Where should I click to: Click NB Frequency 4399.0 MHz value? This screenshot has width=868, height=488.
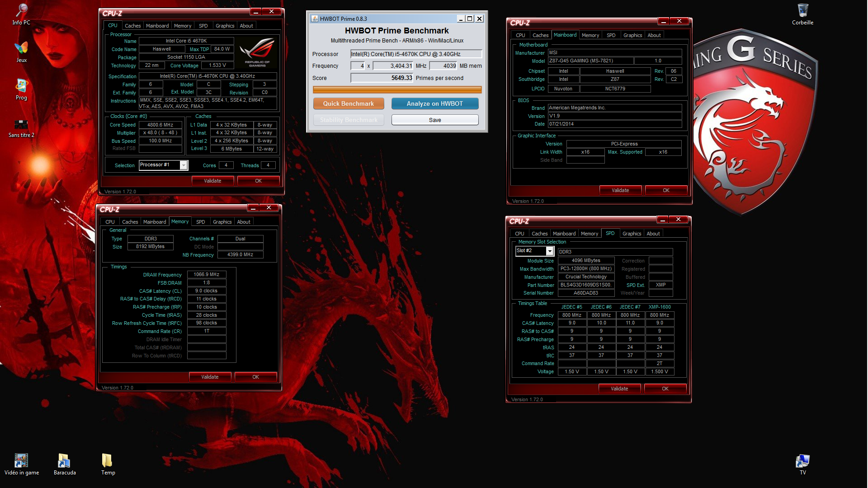click(x=240, y=255)
